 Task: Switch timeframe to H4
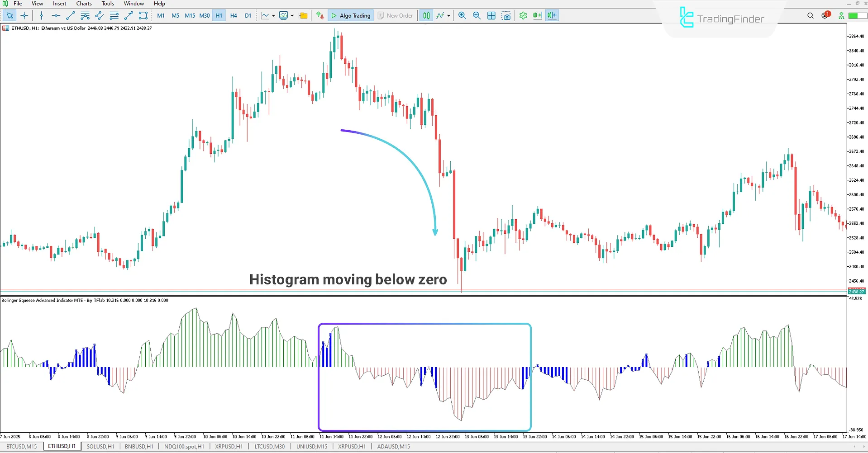point(234,15)
